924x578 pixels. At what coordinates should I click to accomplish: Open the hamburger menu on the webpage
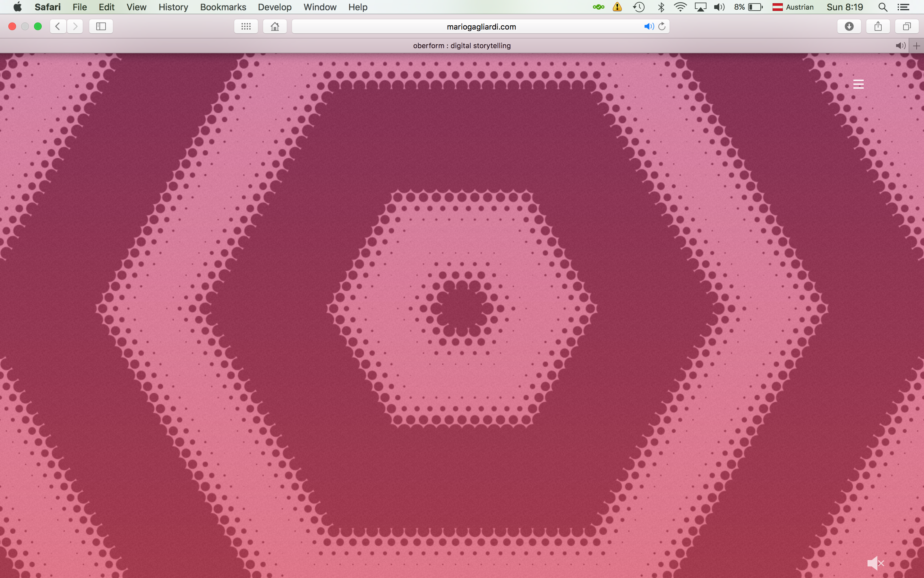858,84
